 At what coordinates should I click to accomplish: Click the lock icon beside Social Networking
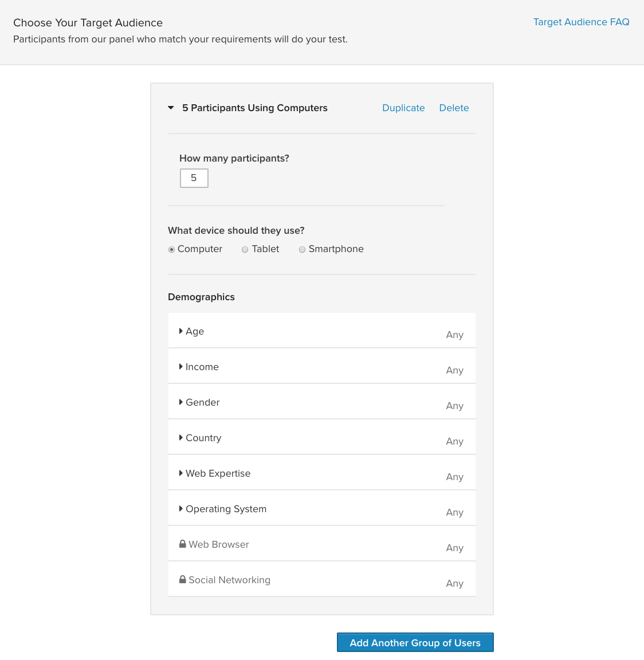[182, 579]
